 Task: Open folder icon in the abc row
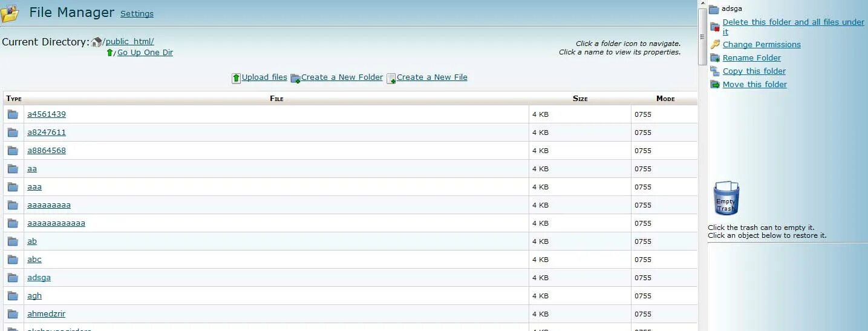coord(13,260)
